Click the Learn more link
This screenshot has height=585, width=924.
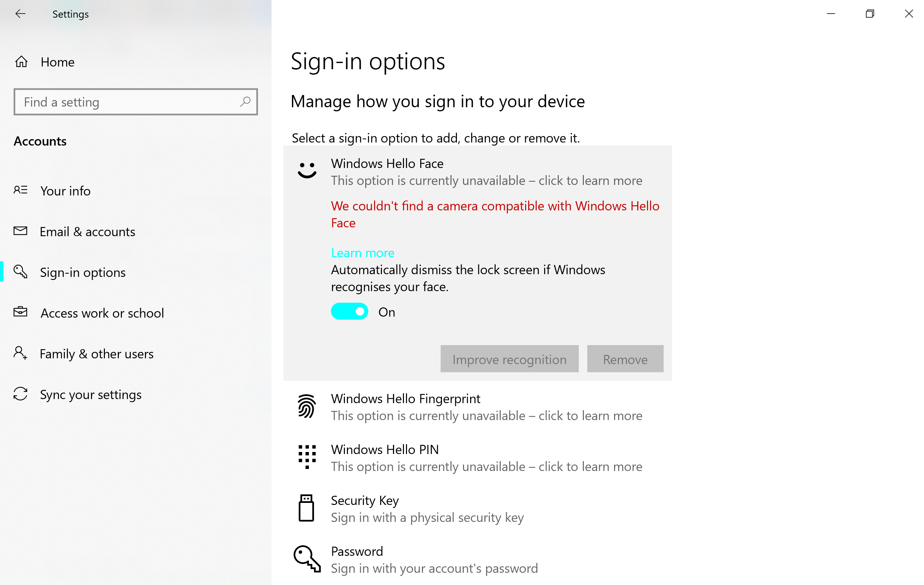tap(363, 252)
